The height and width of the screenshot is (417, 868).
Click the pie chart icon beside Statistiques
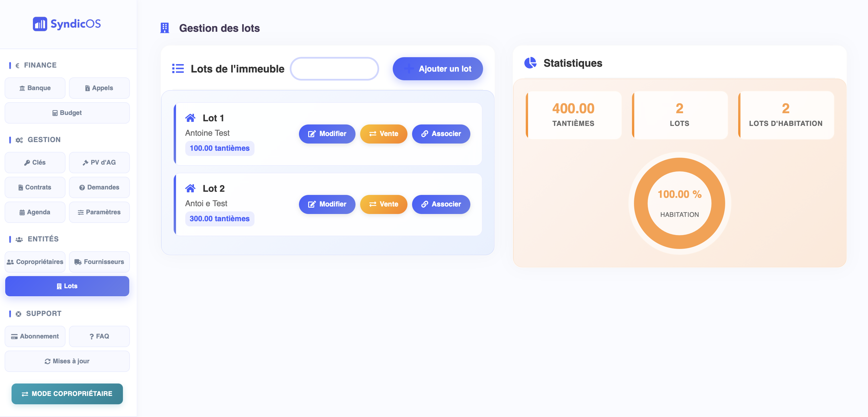(x=530, y=63)
